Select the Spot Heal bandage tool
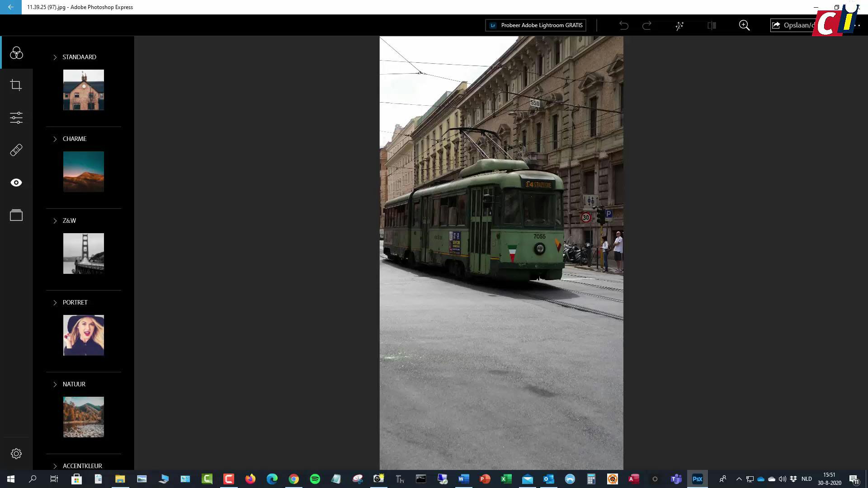The width and height of the screenshot is (868, 488). coord(16,150)
